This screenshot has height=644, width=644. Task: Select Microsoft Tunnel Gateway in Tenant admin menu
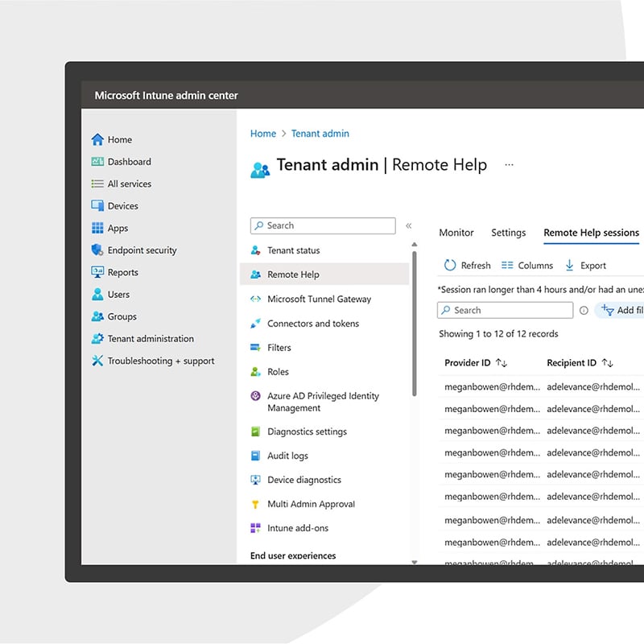point(317,299)
